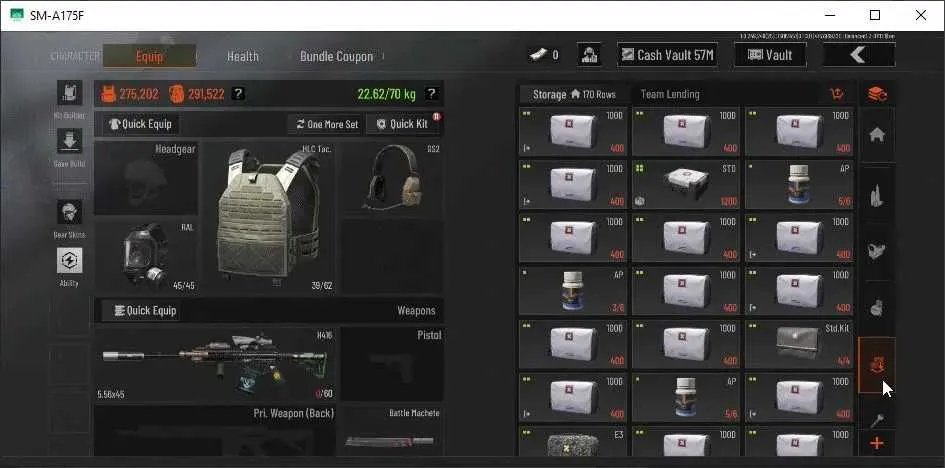
Task: Click the 275,202 armor value
Action: click(x=139, y=95)
